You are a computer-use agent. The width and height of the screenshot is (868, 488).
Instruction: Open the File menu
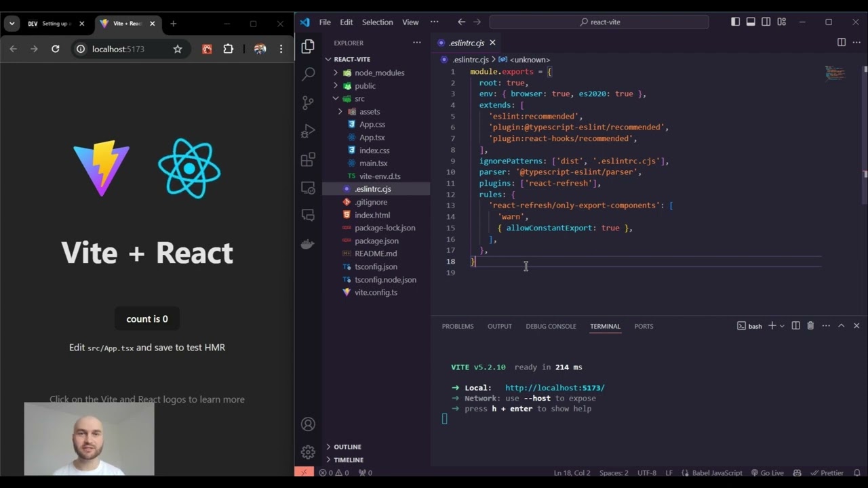pyautogui.click(x=325, y=22)
